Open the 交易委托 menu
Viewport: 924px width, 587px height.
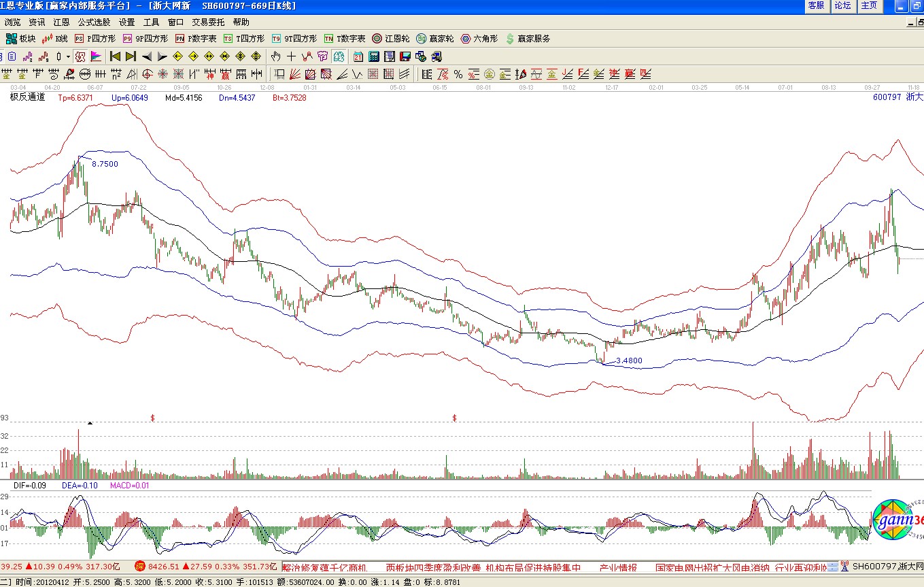point(208,22)
